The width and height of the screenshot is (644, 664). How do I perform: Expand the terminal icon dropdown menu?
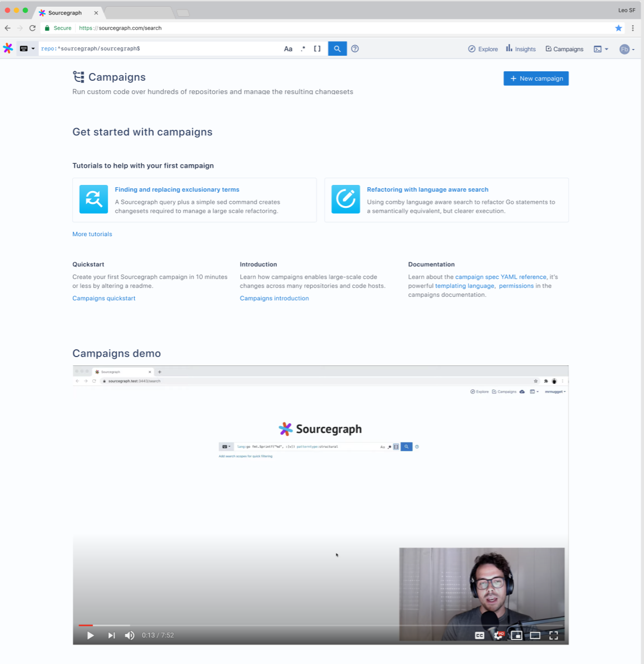tap(601, 49)
